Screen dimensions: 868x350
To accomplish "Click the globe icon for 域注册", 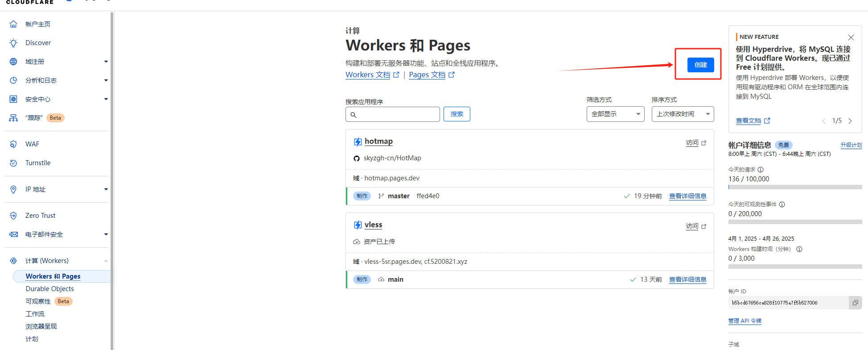I will tap(13, 62).
